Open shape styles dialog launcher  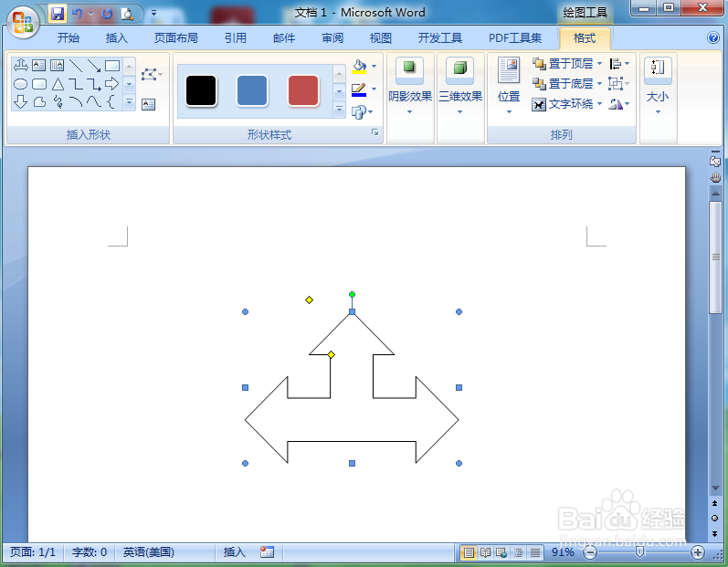tap(375, 132)
